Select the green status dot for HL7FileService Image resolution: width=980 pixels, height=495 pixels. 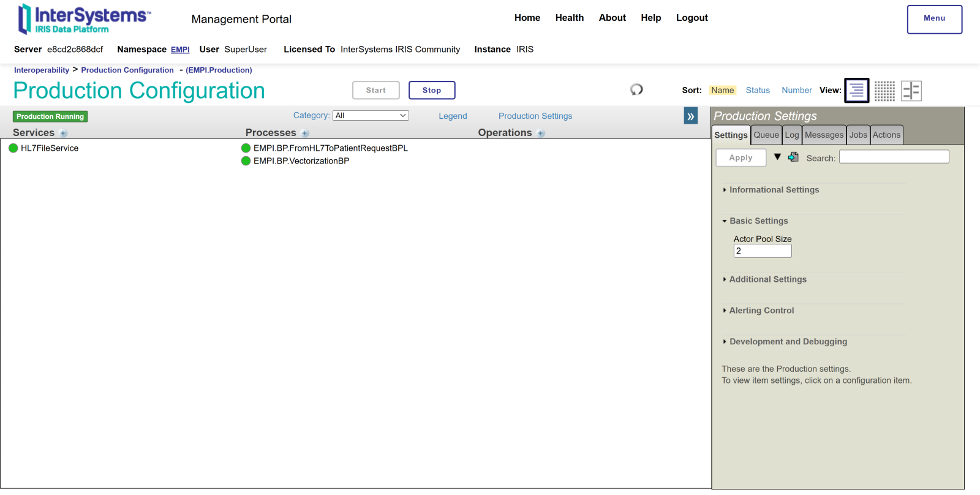click(x=13, y=148)
